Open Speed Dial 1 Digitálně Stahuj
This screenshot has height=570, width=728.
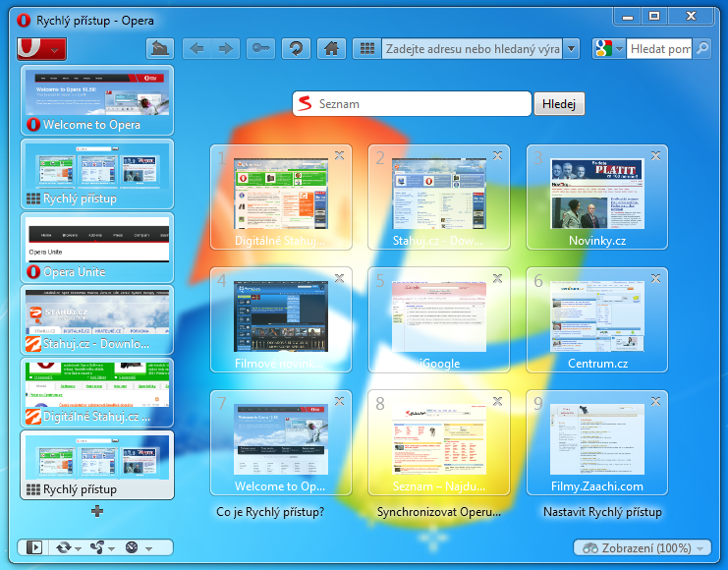pyautogui.click(x=281, y=198)
